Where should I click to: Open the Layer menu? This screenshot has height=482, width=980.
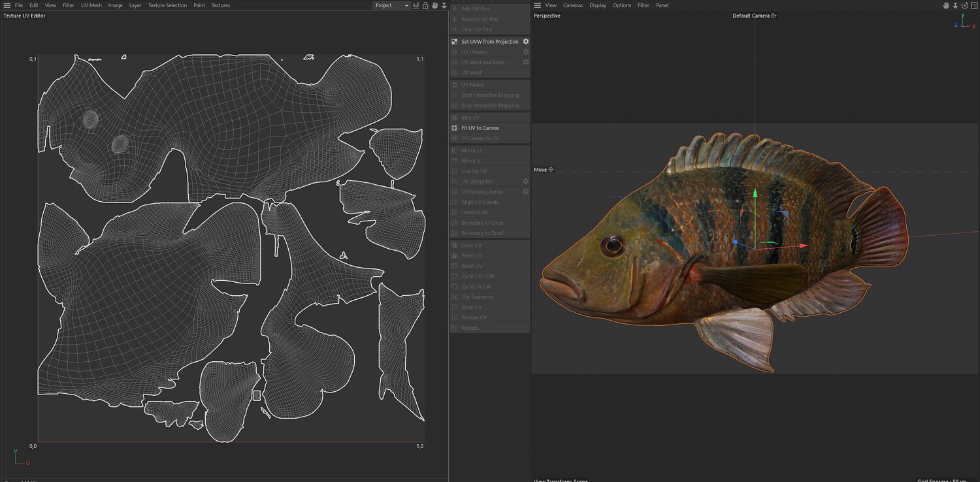click(x=135, y=5)
